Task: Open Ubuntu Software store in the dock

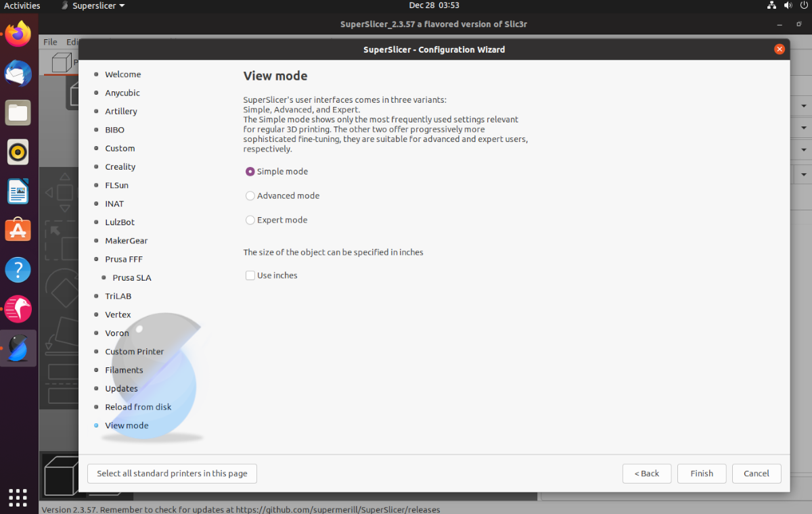Action: click(18, 231)
